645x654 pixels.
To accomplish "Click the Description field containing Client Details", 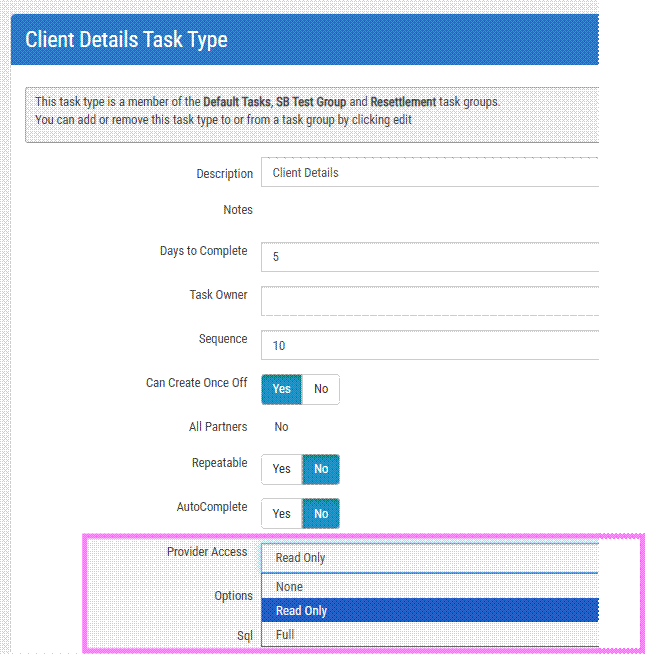I will 430,172.
